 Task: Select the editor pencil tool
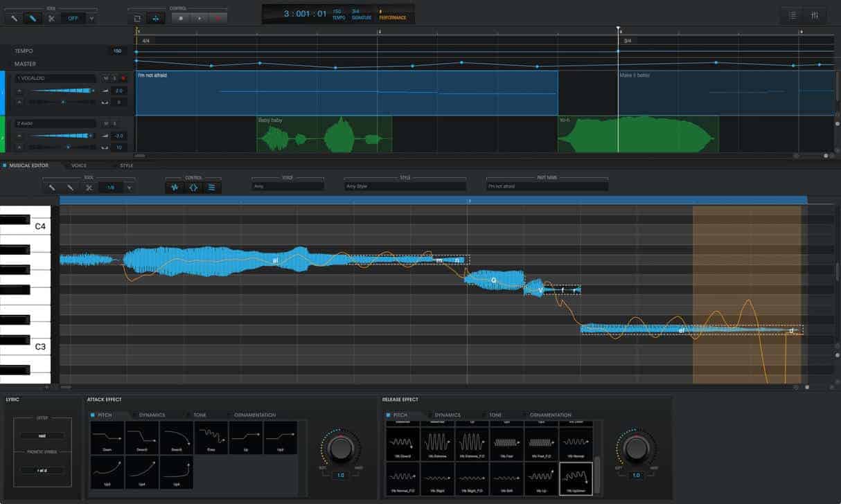coord(70,188)
